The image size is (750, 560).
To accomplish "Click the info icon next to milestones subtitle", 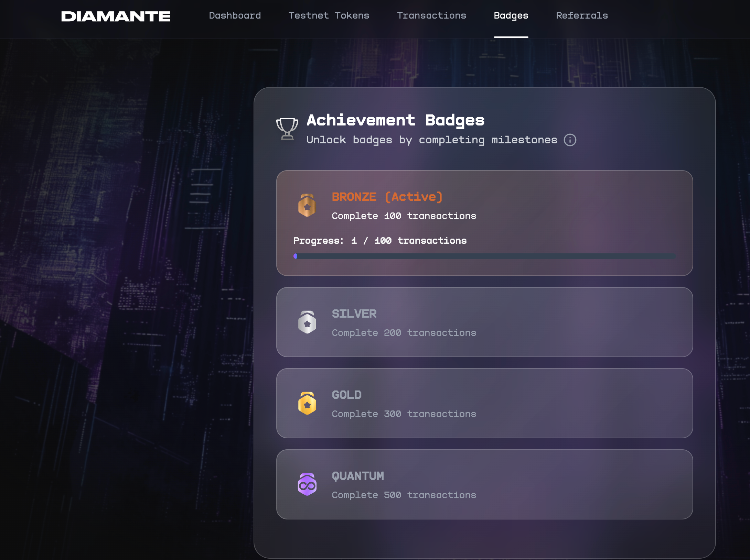I will pyautogui.click(x=570, y=140).
